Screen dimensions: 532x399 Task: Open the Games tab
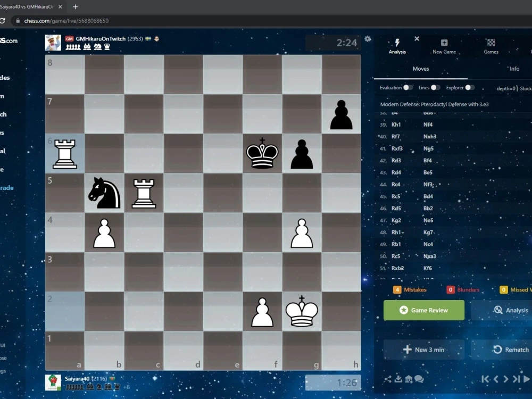point(491,46)
